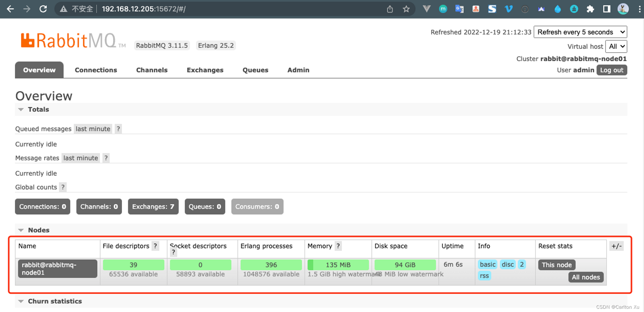
Task: Open help for Queued messages
Action: pos(118,129)
